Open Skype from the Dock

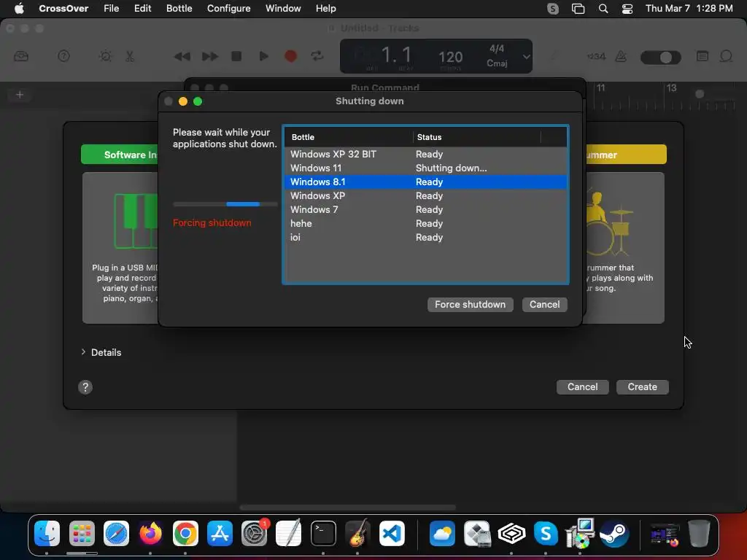point(546,533)
